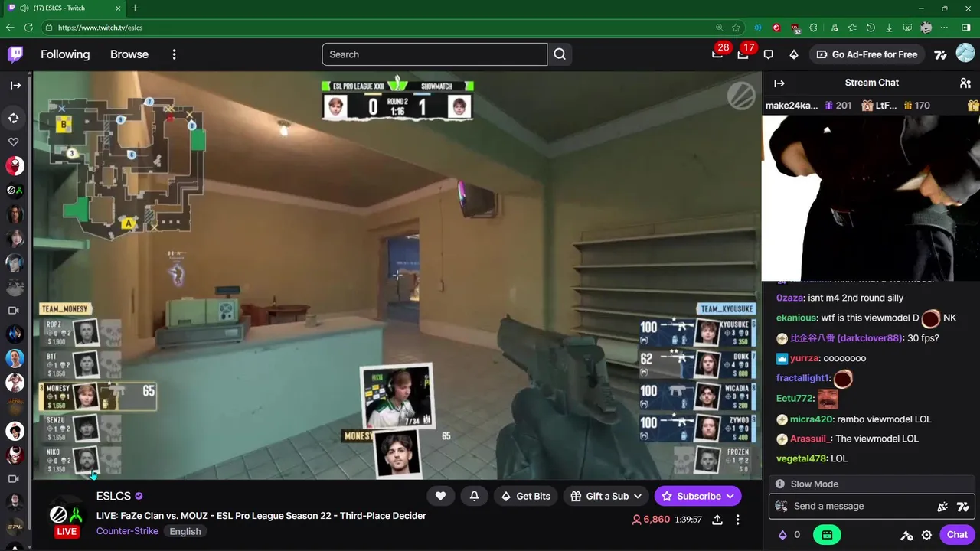Open the three-dot menu beside Browse
The image size is (980, 551).
pyautogui.click(x=174, y=54)
